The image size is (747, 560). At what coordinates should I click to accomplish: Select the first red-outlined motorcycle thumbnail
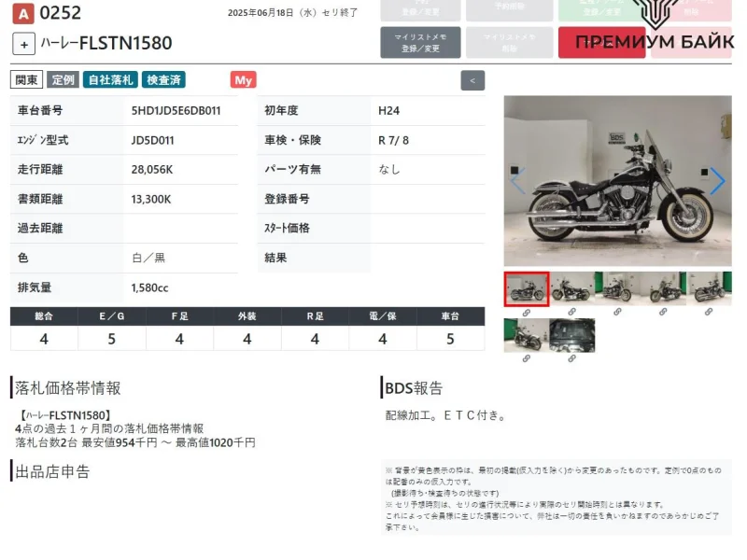[x=527, y=289]
